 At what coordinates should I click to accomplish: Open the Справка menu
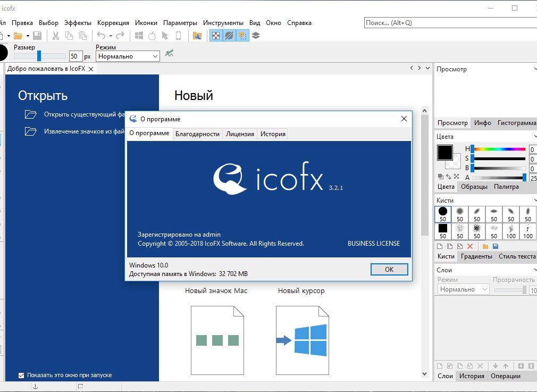299,23
